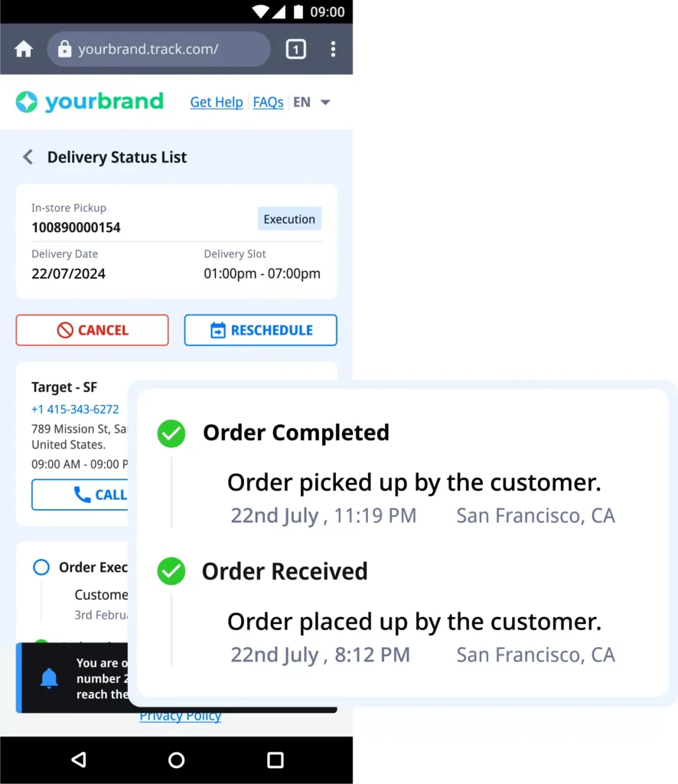
Task: Go back using the Delivery Status arrow
Action: 28,157
